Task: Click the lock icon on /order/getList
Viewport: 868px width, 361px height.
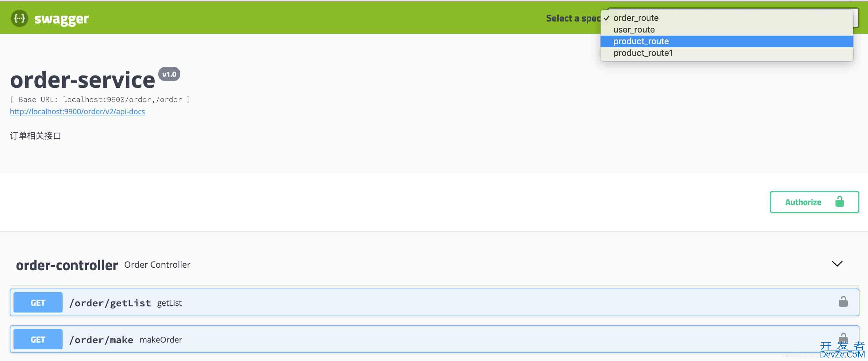Action: pyautogui.click(x=843, y=302)
